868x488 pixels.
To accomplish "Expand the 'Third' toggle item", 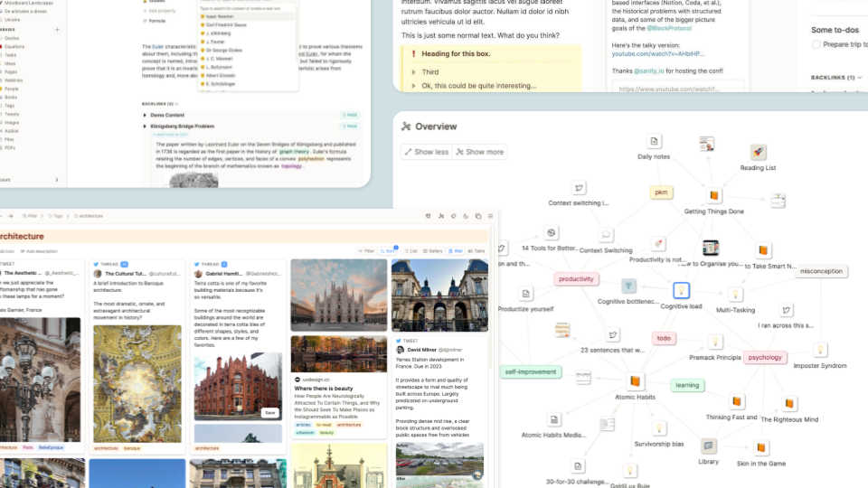I will pos(413,72).
